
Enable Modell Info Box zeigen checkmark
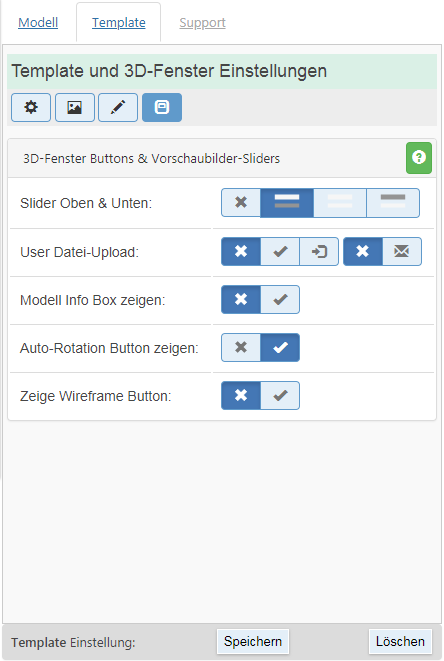280,300
